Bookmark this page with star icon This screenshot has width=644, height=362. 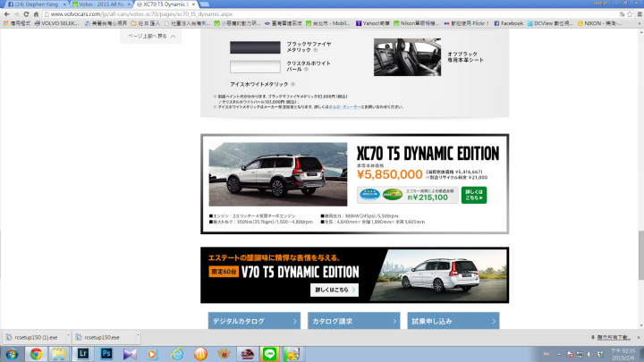[x=630, y=14]
